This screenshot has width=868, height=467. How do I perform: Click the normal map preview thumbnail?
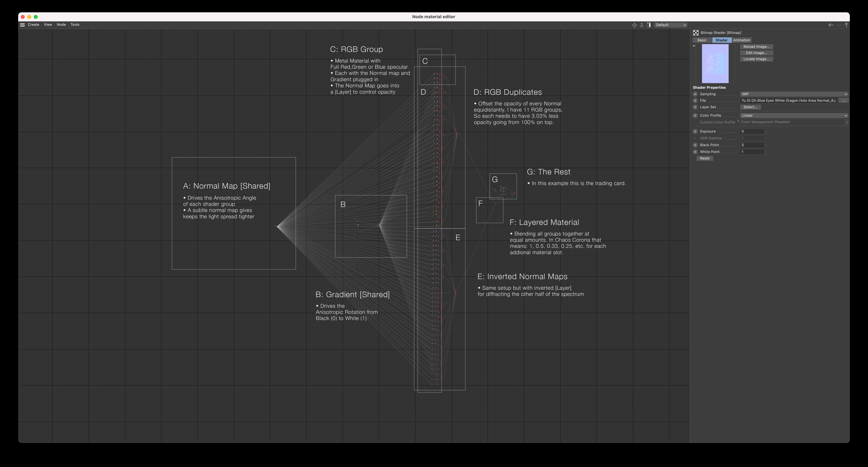(x=715, y=64)
